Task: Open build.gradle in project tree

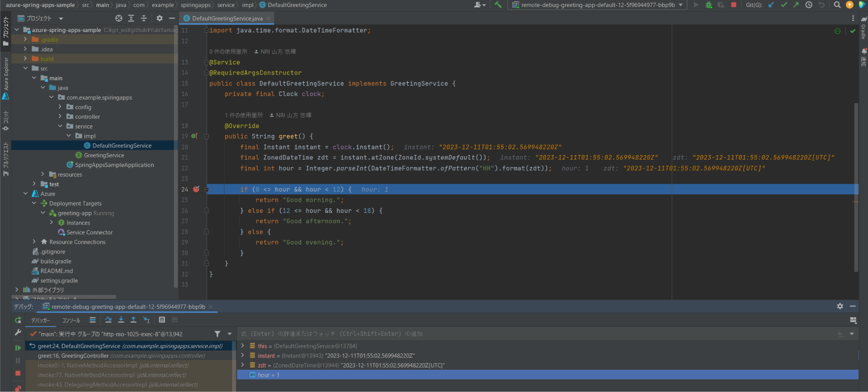Action: tap(56, 261)
